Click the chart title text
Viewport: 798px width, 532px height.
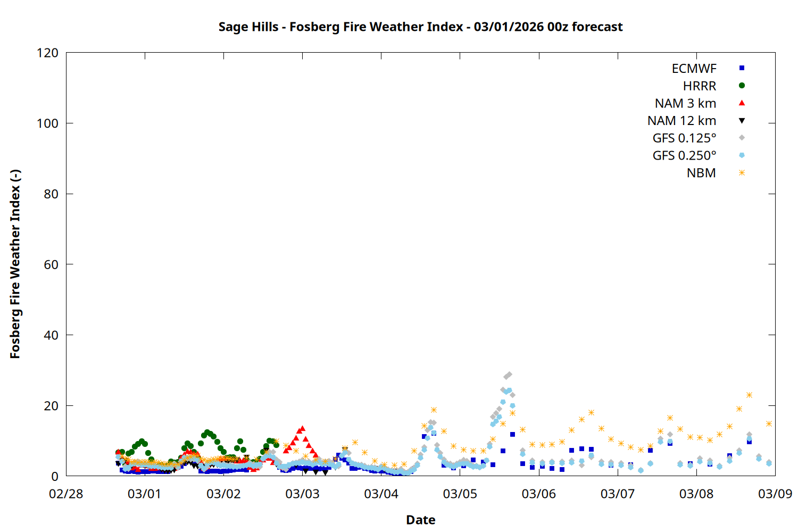pos(420,27)
